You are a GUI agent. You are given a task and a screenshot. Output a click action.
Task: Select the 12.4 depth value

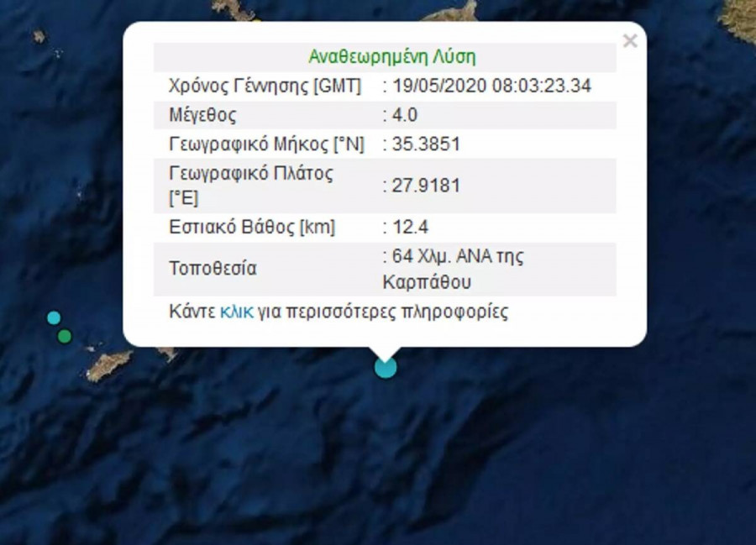(x=410, y=227)
